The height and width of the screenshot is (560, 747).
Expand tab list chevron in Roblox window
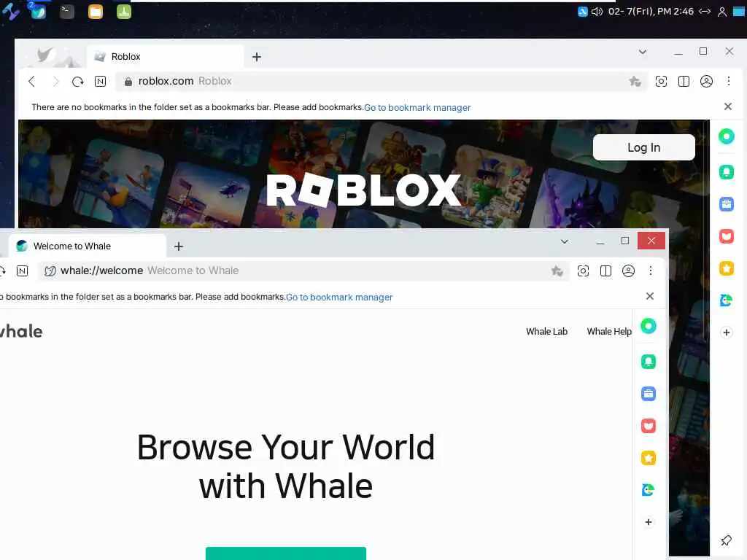click(643, 52)
